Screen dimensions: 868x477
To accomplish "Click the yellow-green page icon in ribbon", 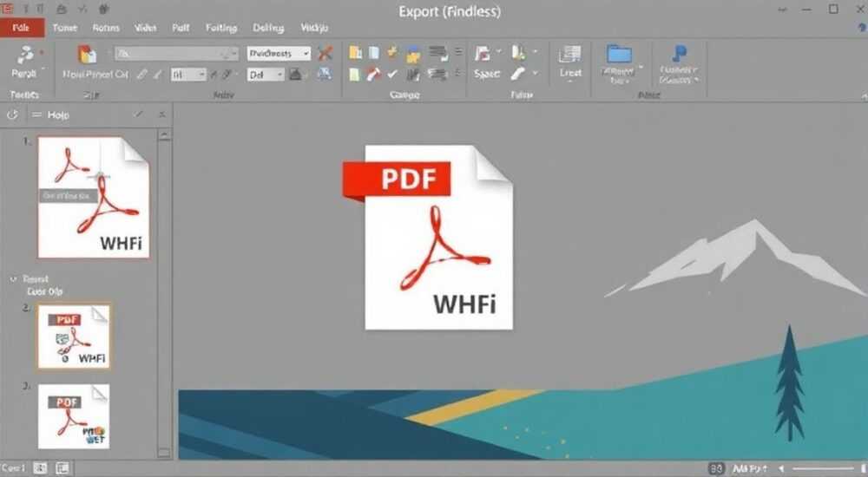I will [x=518, y=53].
